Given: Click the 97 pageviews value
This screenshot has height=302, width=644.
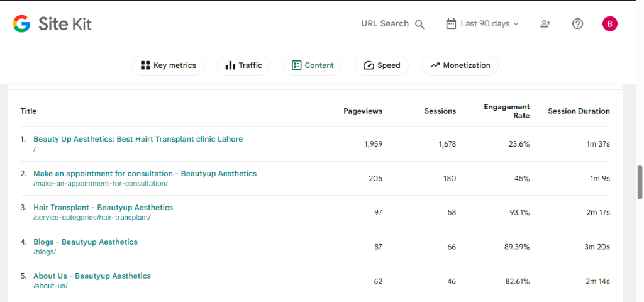Looking at the screenshot, I should tap(378, 213).
